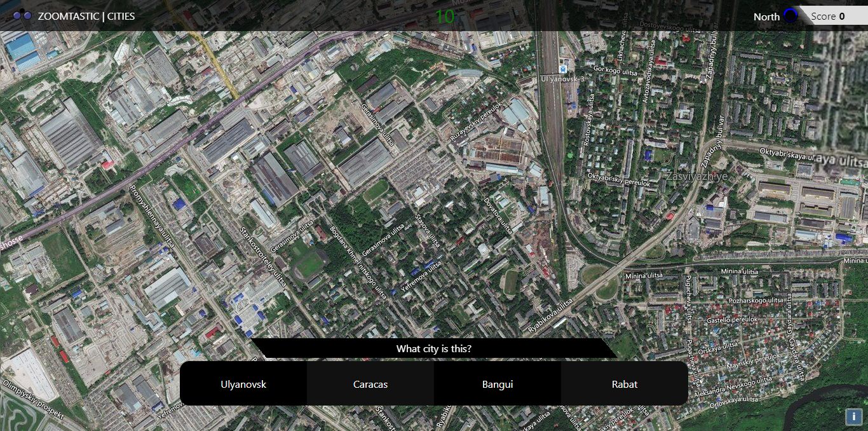Click the Zoomtastic logo icon
This screenshot has width=868, height=431.
click(x=22, y=16)
